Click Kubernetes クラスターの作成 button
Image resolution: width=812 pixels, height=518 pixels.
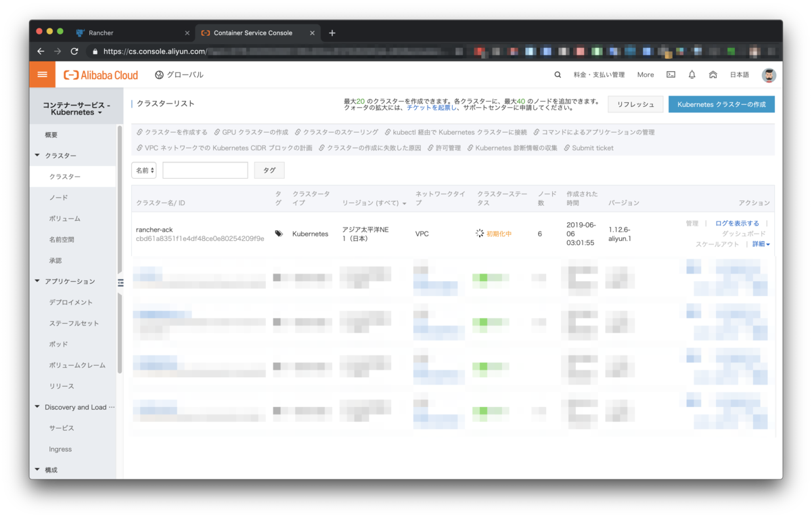(721, 104)
